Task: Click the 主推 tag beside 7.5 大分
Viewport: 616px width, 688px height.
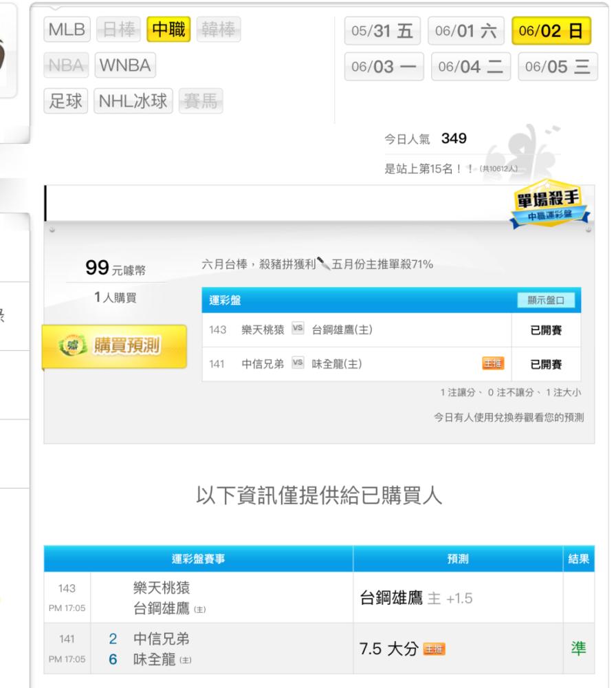Action: tap(434, 649)
